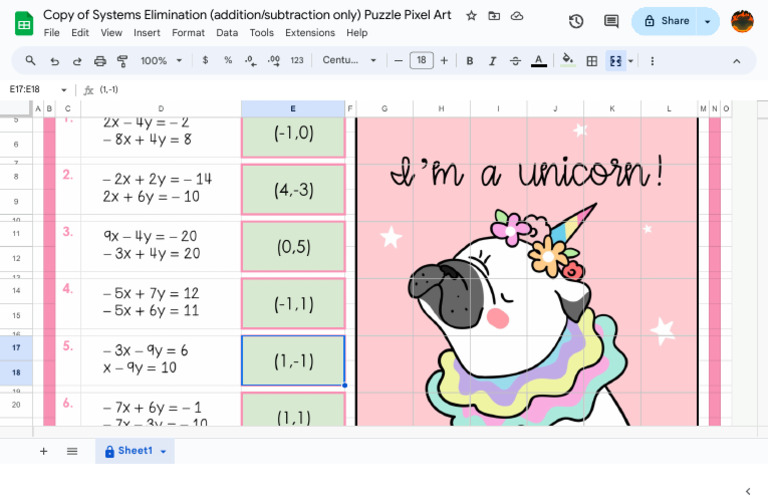
Task: Click the document title text
Action: coord(247,15)
